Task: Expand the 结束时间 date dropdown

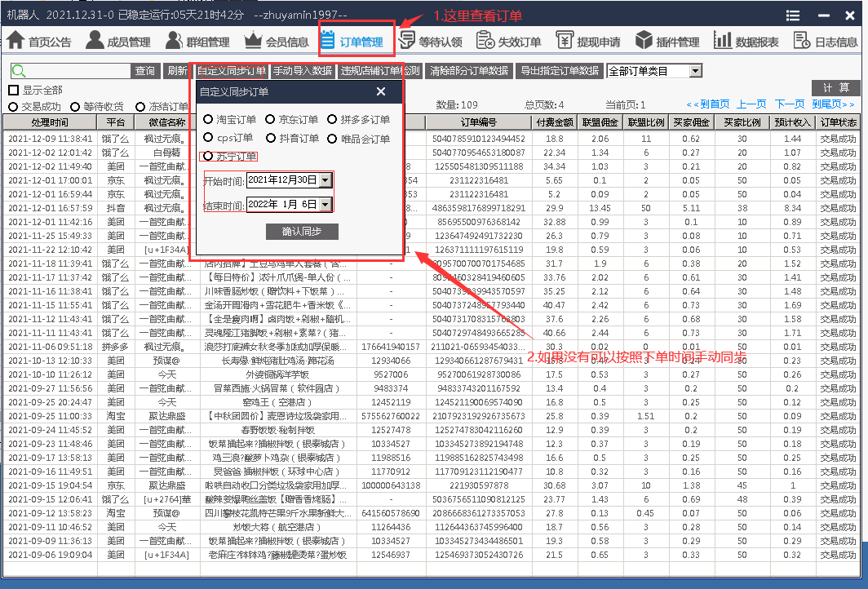Action: pos(325,205)
